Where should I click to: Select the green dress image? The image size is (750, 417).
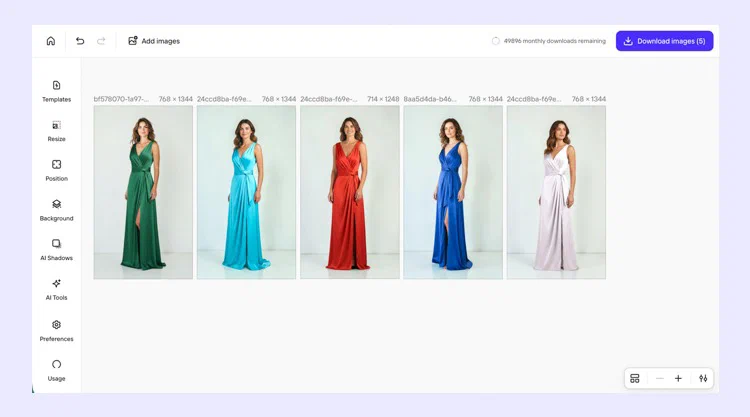(143, 192)
